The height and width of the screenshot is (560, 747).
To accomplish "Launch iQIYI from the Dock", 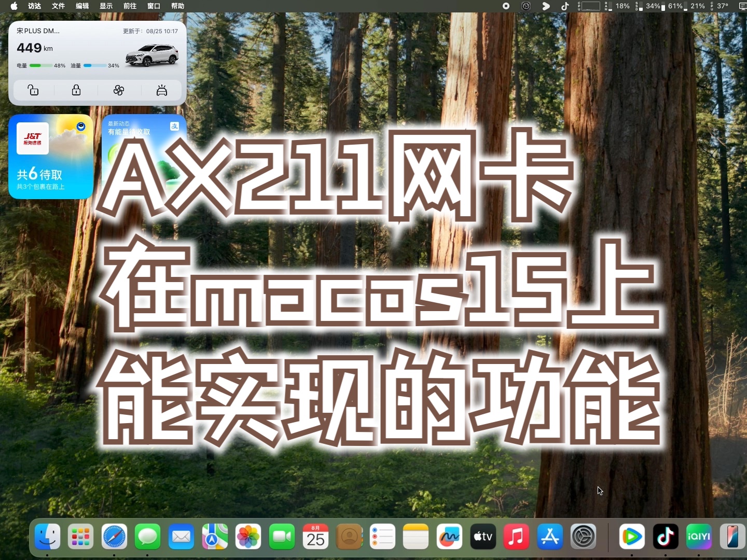I will pos(699,536).
